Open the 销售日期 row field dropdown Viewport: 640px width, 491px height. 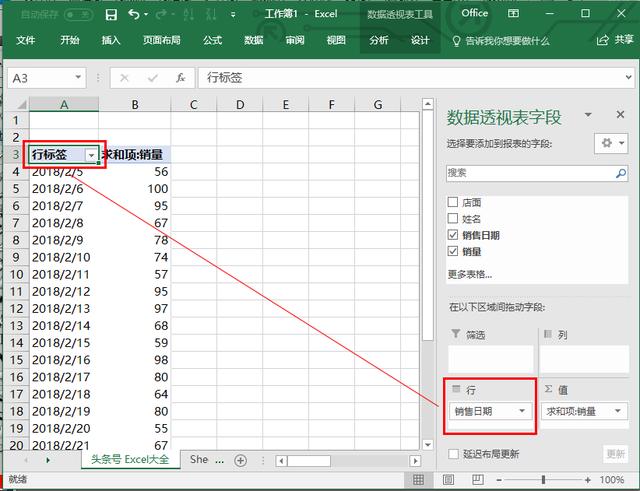pos(522,411)
